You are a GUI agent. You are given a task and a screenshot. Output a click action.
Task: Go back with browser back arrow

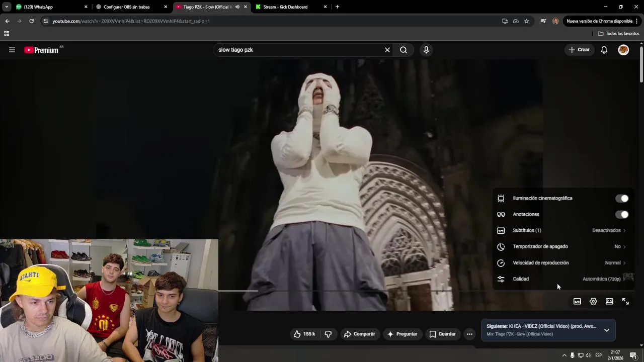[x=7, y=21]
